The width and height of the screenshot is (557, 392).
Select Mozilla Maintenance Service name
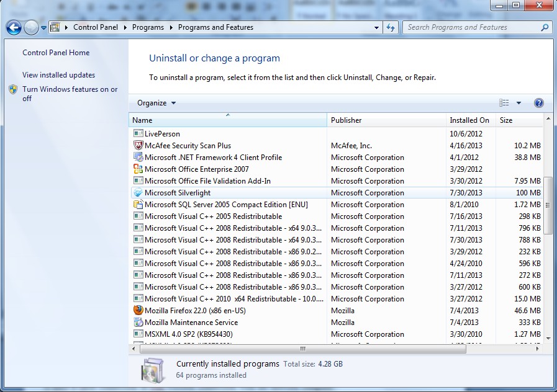click(191, 322)
